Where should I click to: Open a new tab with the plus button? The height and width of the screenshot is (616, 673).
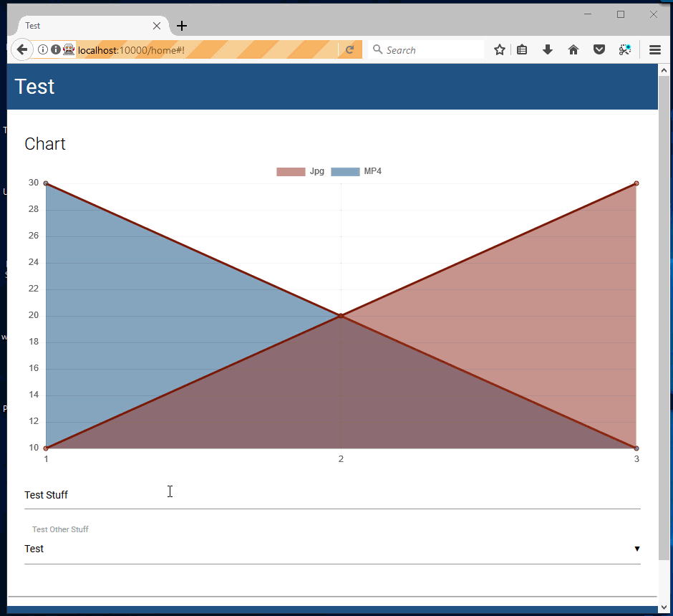181,25
